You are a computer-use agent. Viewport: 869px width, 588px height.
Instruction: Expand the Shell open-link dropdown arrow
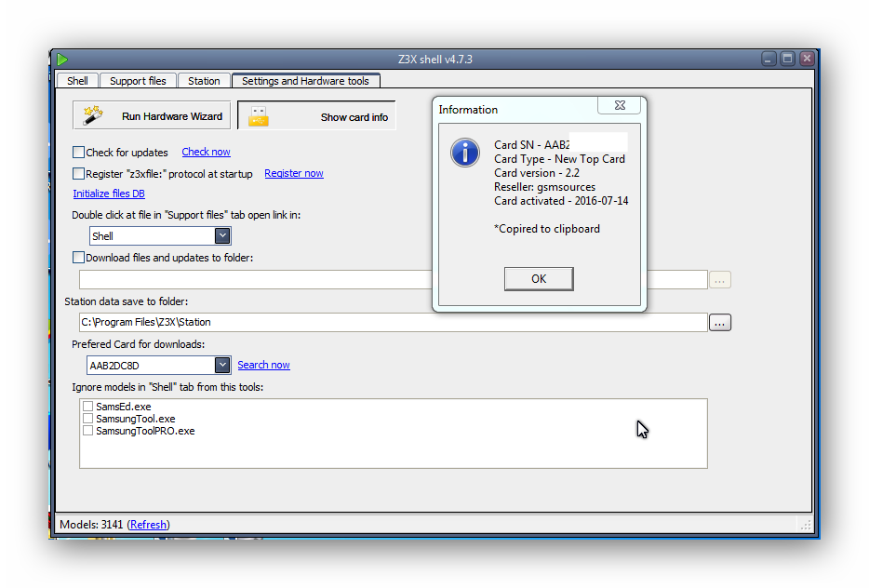[222, 236]
